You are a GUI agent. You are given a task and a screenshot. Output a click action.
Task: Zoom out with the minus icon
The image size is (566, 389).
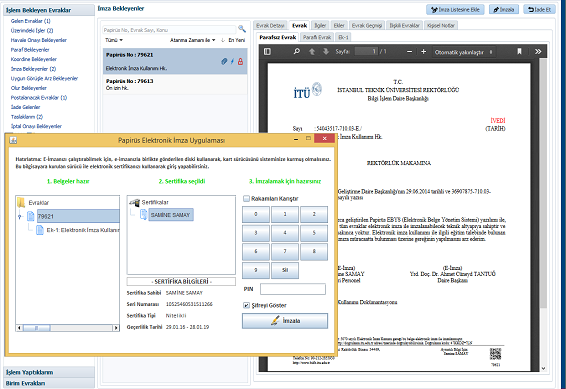(x=409, y=52)
